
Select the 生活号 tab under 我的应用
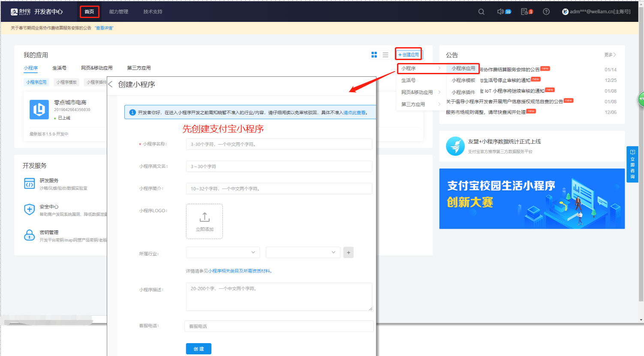pyautogui.click(x=60, y=68)
